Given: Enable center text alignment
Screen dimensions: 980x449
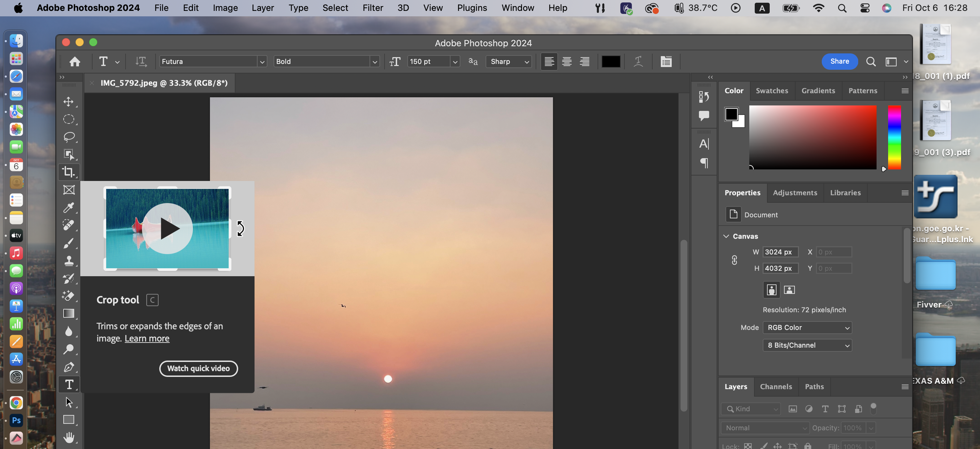Looking at the screenshot, I should pos(567,61).
